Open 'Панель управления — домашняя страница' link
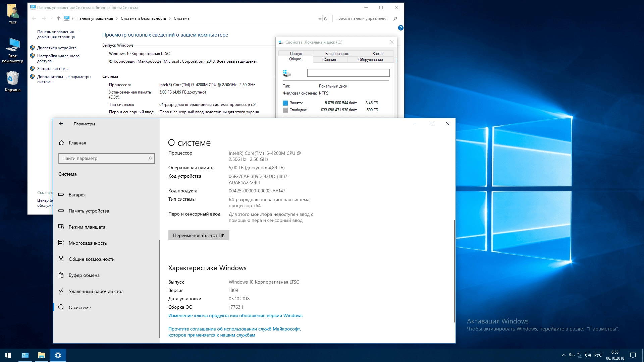 [58, 34]
